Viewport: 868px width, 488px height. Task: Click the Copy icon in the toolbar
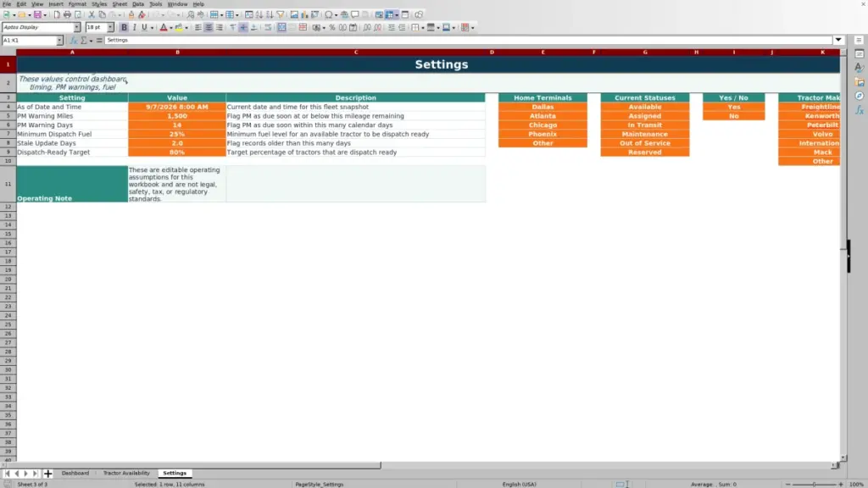pos(102,14)
